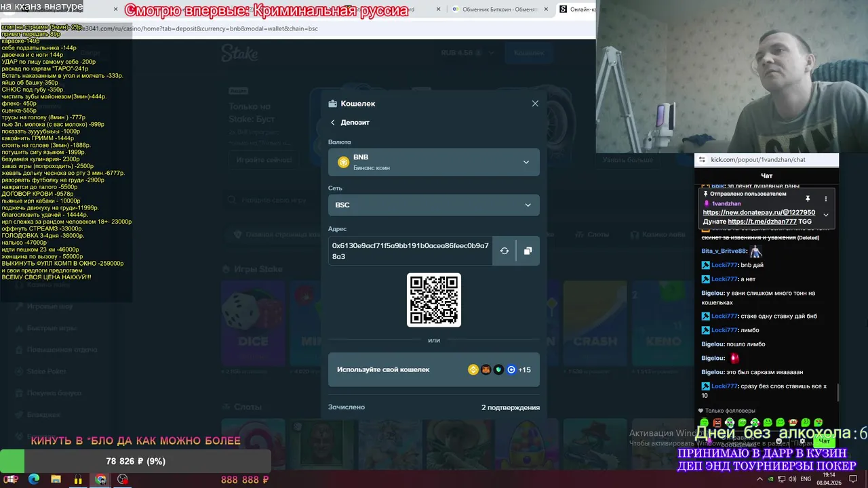Collapse the pinned message with chevron
This screenshot has width=868, height=488.
pos(826,215)
